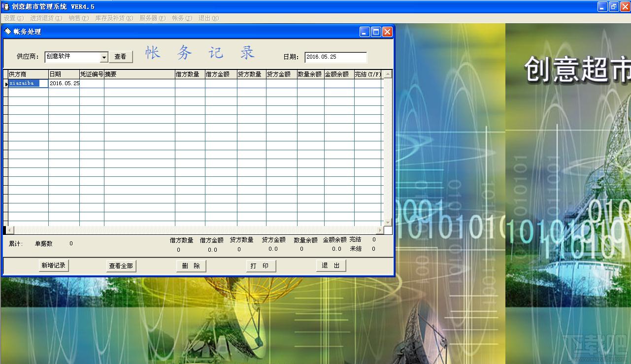Click the 帐务处理 dialog title icon
Screen dimensions: 631x364
point(7,32)
